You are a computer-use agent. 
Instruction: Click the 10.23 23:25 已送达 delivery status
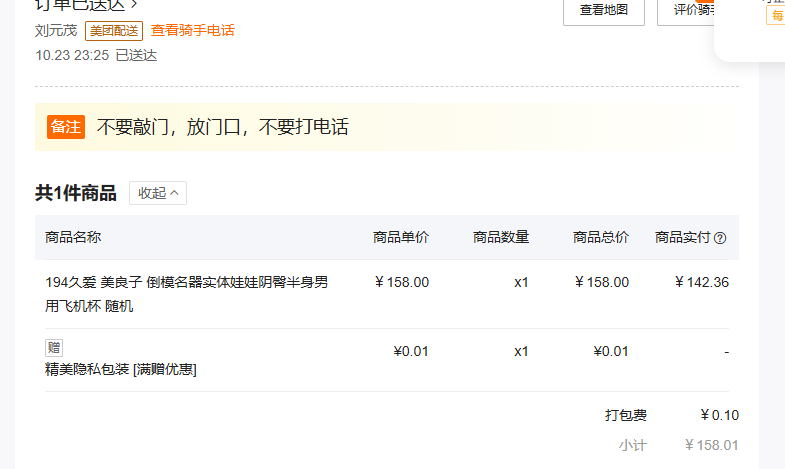coord(96,55)
